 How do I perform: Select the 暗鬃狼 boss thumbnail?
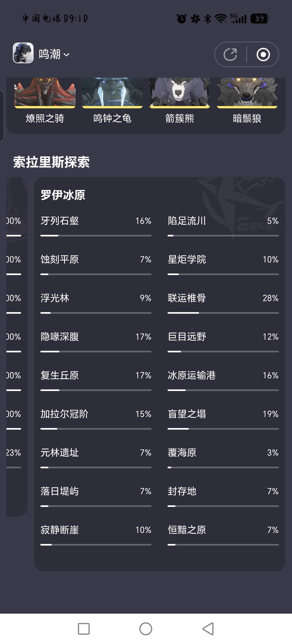(x=247, y=101)
